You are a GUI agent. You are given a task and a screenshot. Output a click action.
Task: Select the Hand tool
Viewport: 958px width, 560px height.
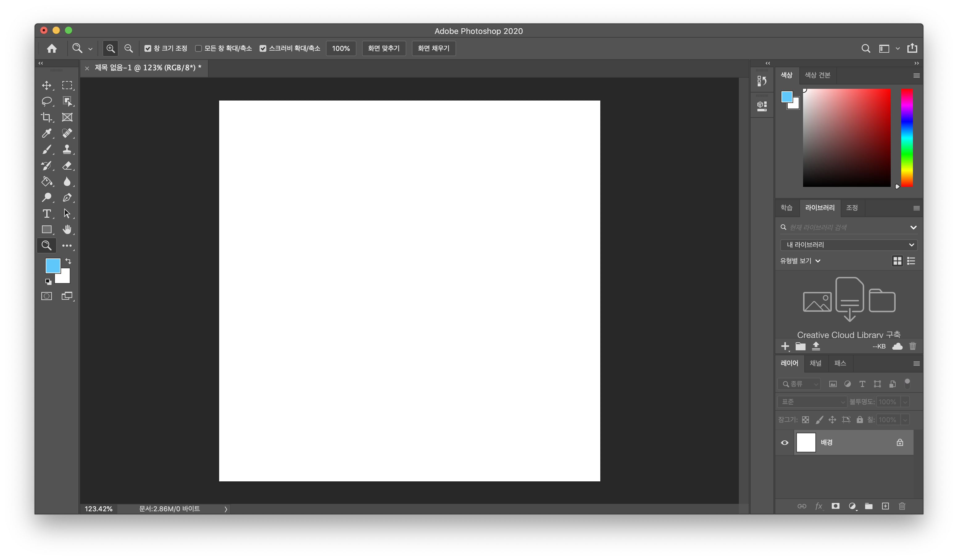67,229
